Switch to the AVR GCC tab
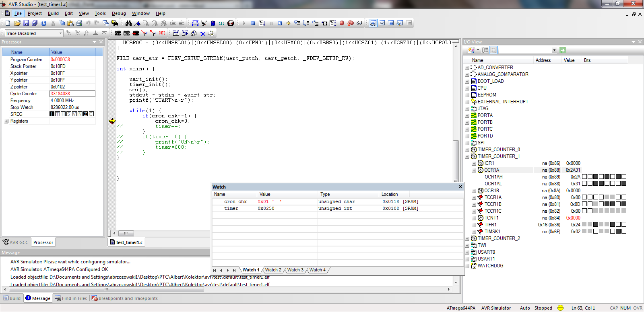 coord(16,242)
